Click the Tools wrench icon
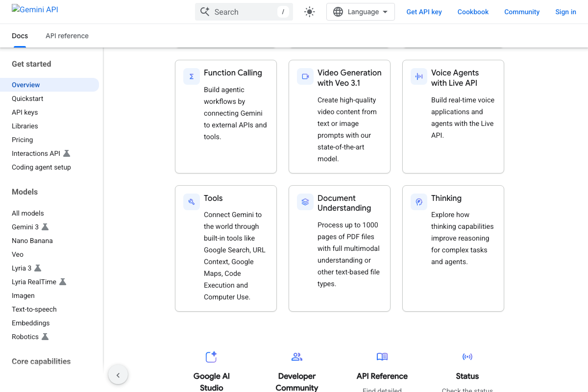588x392 pixels. [192, 202]
